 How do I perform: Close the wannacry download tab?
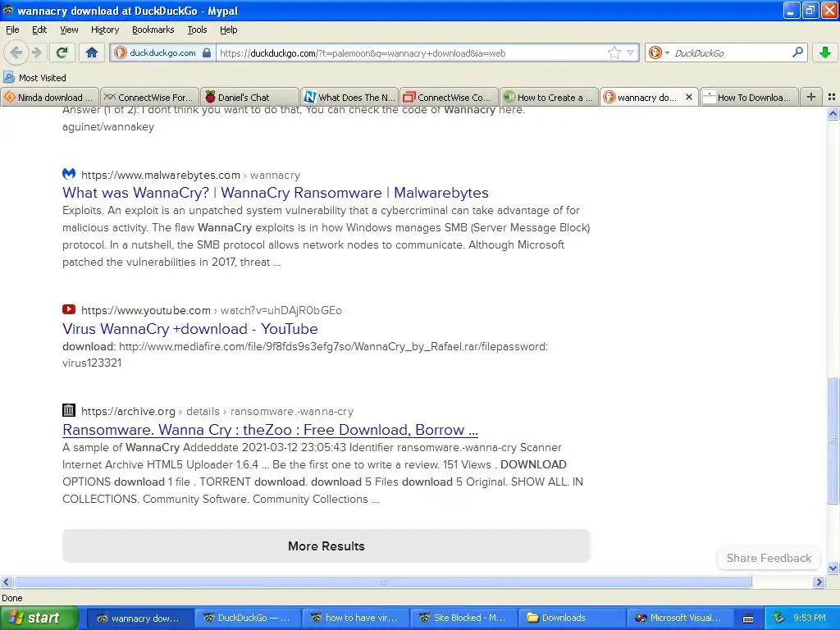click(689, 97)
